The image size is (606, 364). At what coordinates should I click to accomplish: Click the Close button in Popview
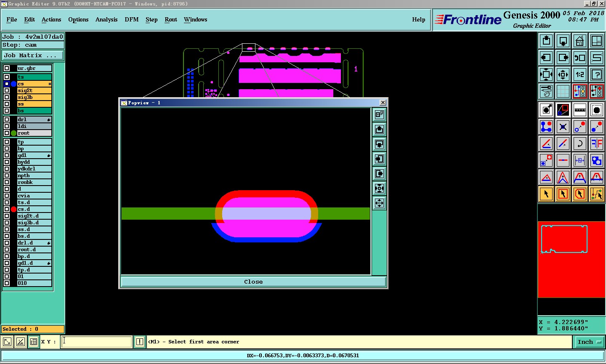(253, 282)
